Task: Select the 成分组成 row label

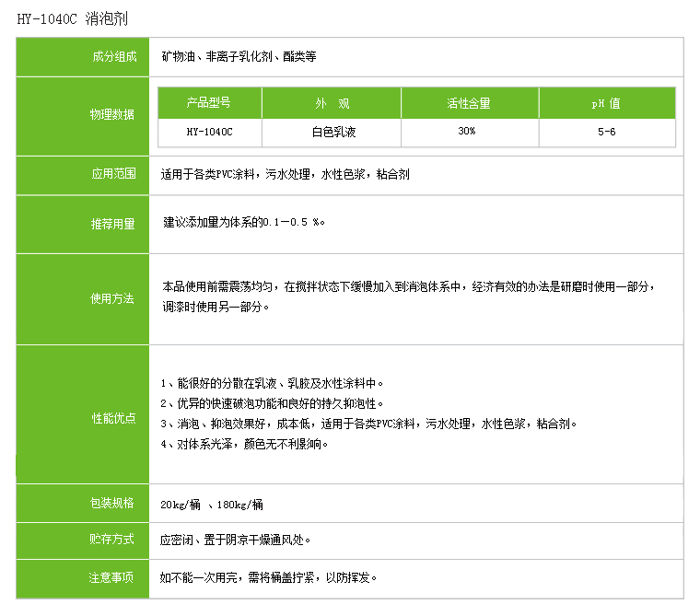Action: (x=111, y=56)
